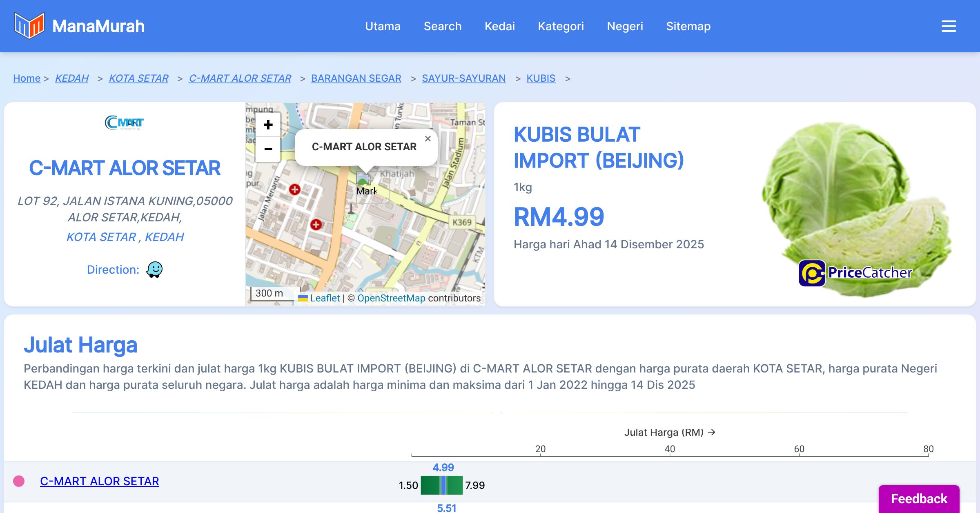The height and width of the screenshot is (513, 980).
Task: Click the Feedback button
Action: [x=919, y=499]
